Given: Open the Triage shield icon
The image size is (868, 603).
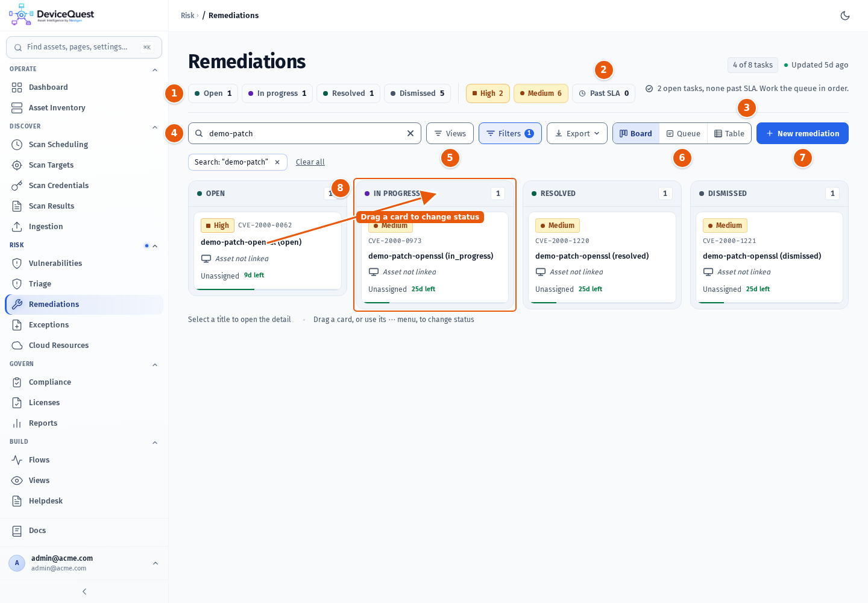Looking at the screenshot, I should [17, 284].
